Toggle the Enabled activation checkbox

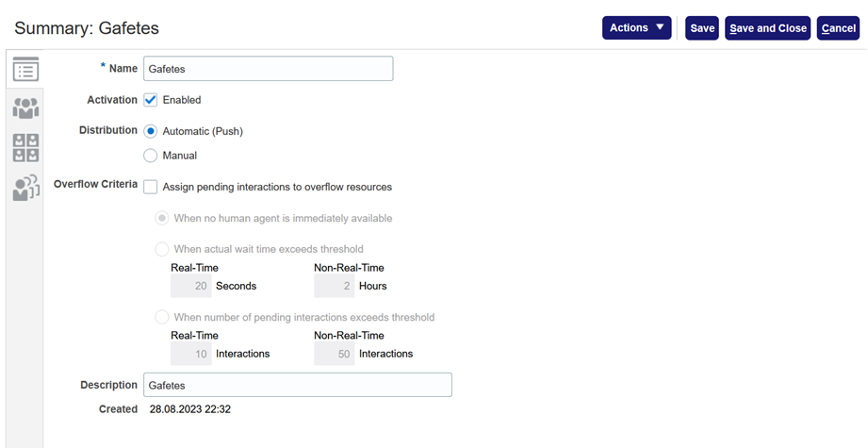(150, 100)
